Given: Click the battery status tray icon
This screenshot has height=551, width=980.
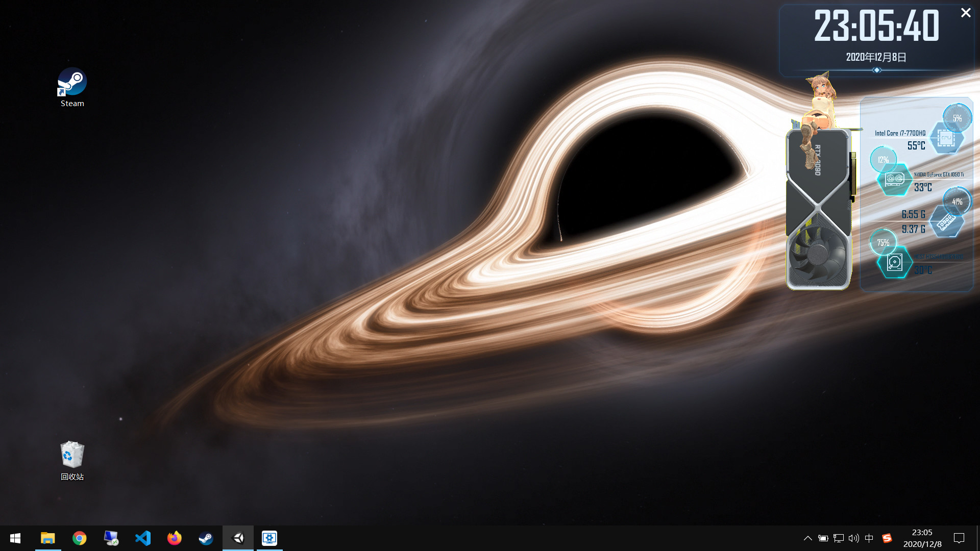Looking at the screenshot, I should point(823,538).
